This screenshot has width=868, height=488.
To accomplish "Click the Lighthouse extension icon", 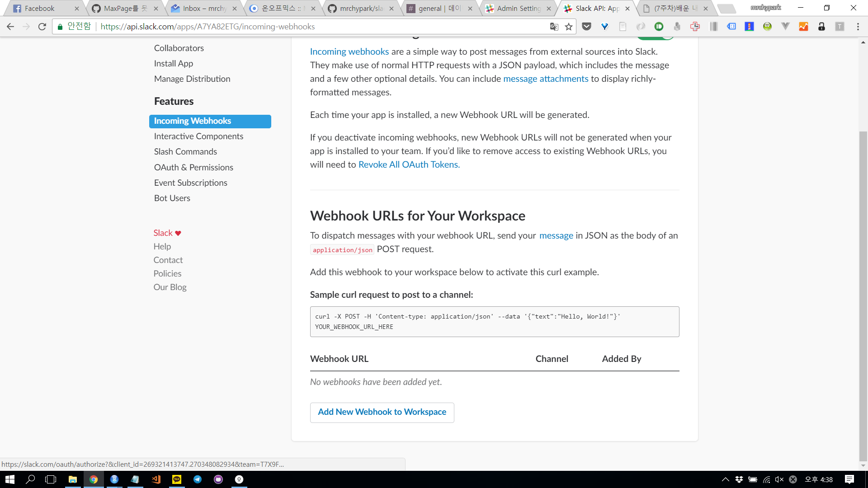I will pyautogui.click(x=749, y=27).
